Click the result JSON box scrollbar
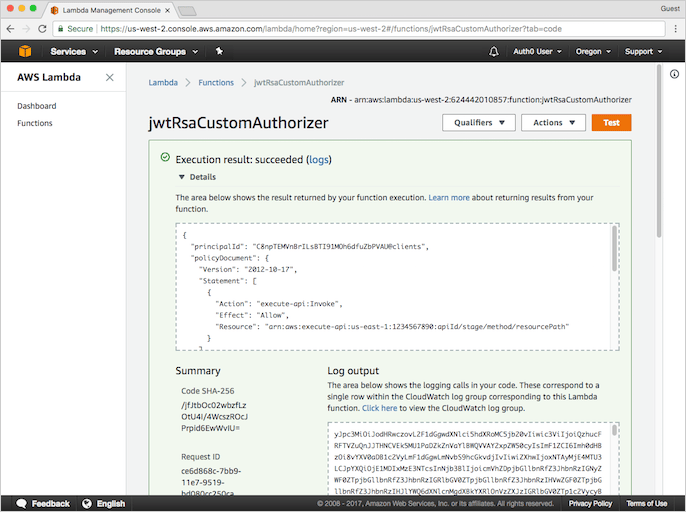Image resolution: width=686 pixels, height=512 pixels. [614, 249]
